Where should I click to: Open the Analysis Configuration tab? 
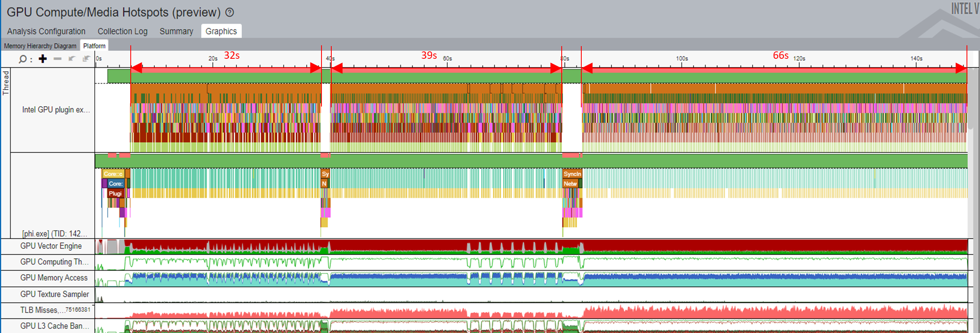pos(46,31)
